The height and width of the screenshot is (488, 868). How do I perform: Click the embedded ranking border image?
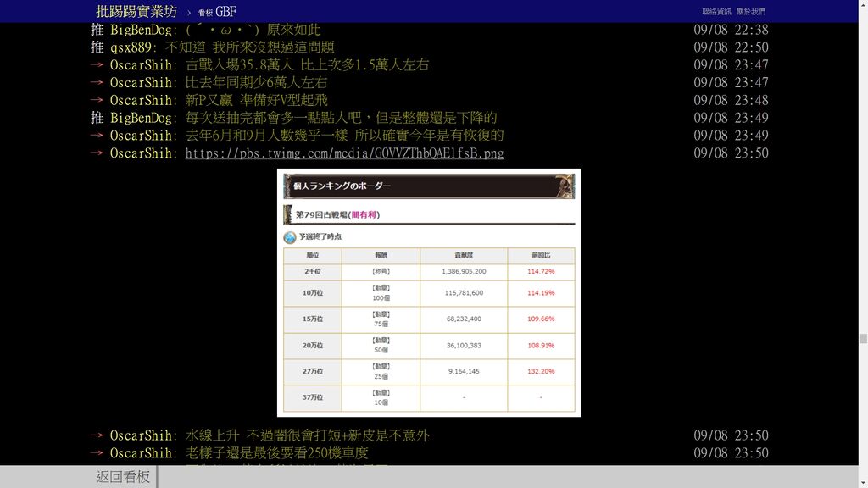click(429, 292)
